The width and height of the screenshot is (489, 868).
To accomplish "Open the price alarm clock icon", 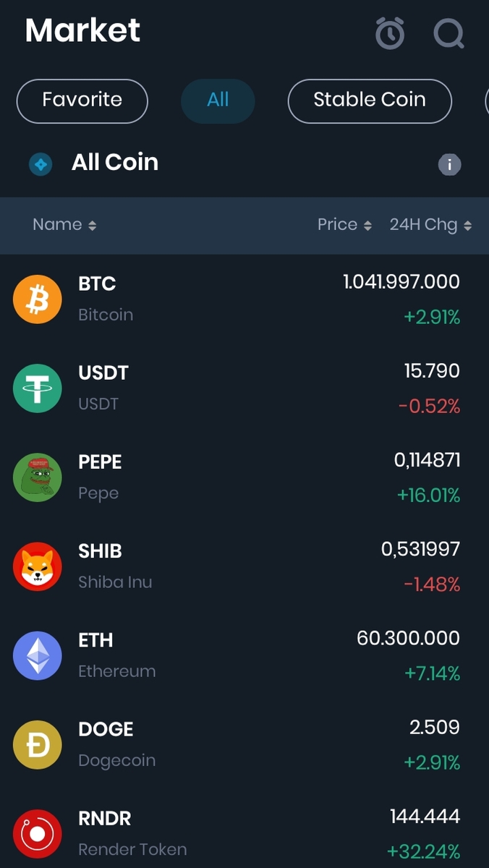I will pyautogui.click(x=390, y=33).
